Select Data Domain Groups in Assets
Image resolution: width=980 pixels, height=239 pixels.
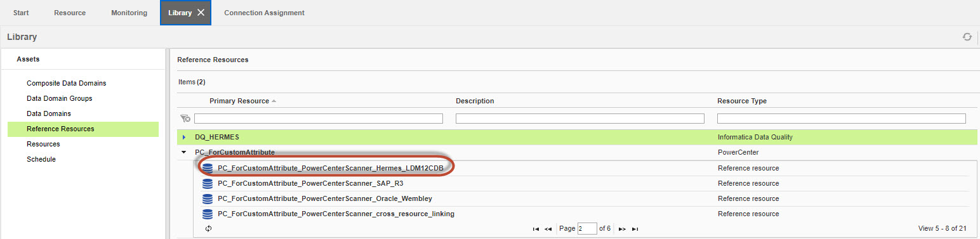coord(60,98)
